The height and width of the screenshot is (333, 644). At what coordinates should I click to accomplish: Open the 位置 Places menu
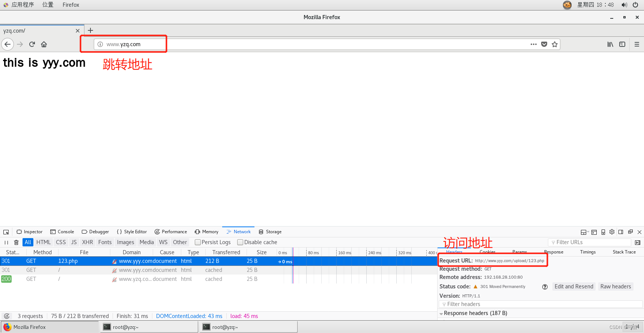[48, 5]
